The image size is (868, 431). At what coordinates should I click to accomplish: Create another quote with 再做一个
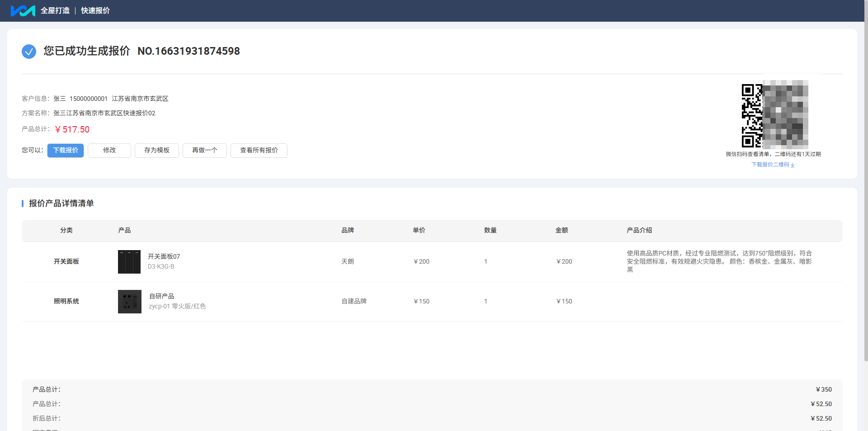tap(205, 150)
